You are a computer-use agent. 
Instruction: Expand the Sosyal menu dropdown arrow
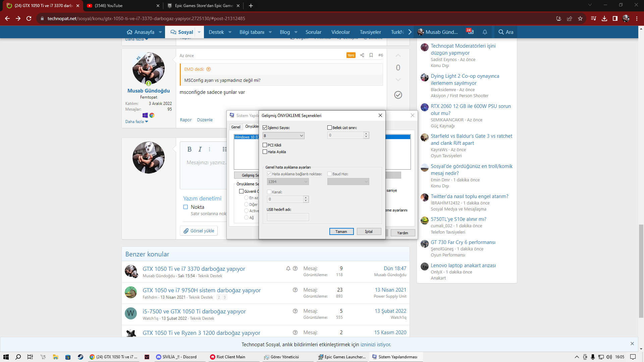pos(199,32)
